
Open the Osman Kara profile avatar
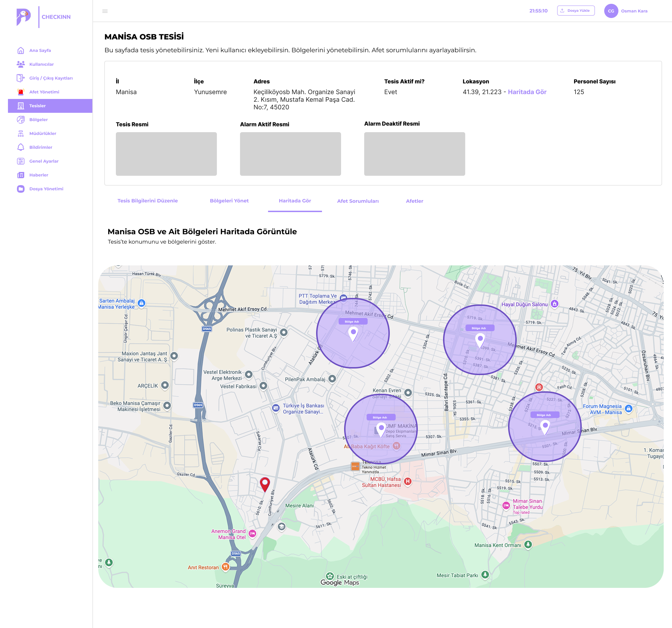pos(611,11)
